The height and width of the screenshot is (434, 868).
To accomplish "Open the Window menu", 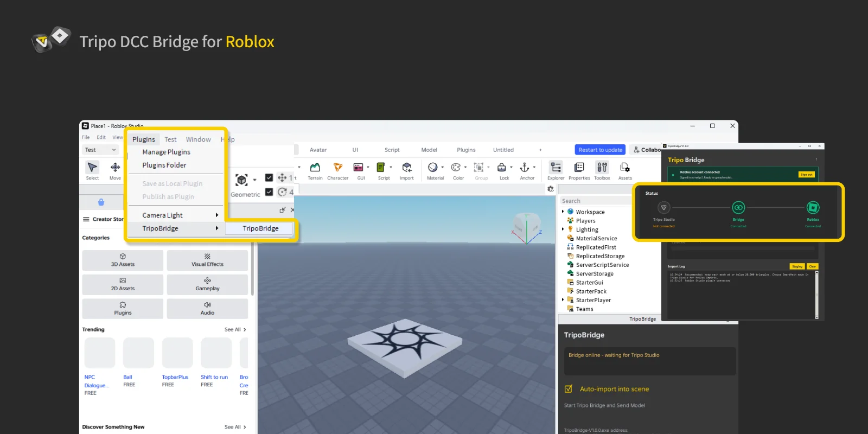I will pyautogui.click(x=199, y=139).
